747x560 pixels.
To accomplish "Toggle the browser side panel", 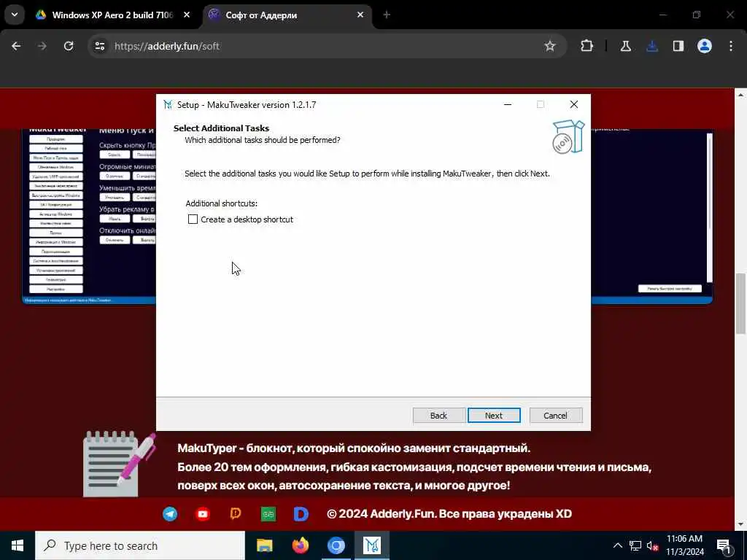I will [x=678, y=46].
